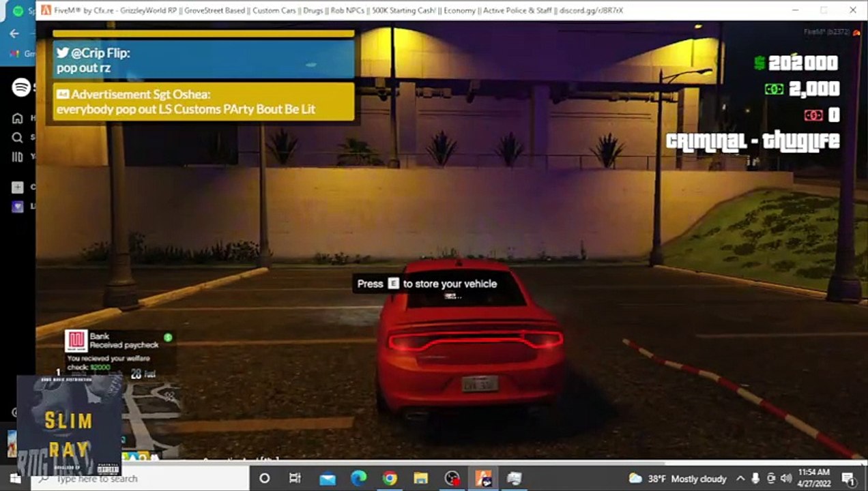Open Spotify Home in the browser sidebar
This screenshot has width=868, height=491.
[x=18, y=118]
